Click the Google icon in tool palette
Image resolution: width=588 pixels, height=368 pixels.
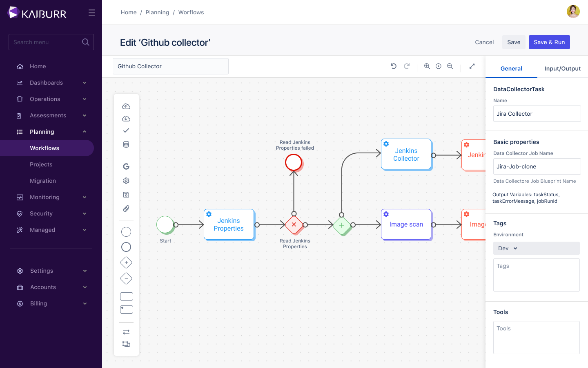coord(126,166)
